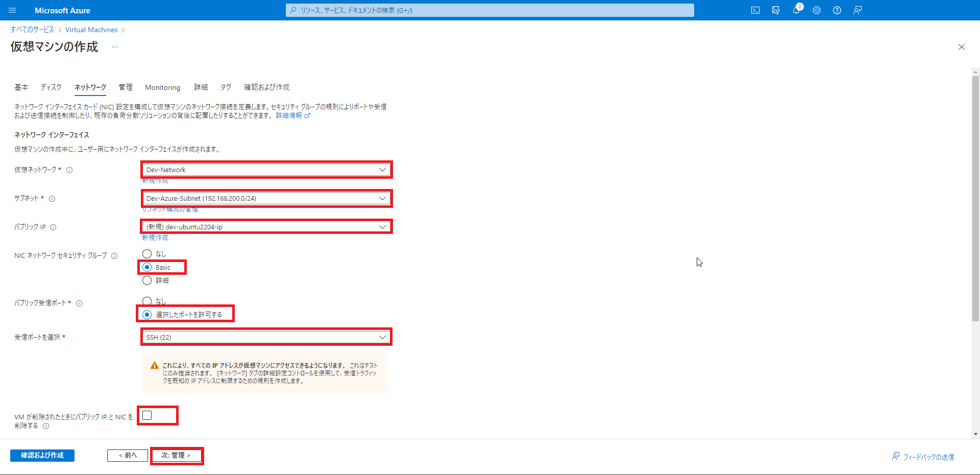Click the Microsoft Azure logo text
The width and height of the screenshot is (980, 475).
coord(62,10)
